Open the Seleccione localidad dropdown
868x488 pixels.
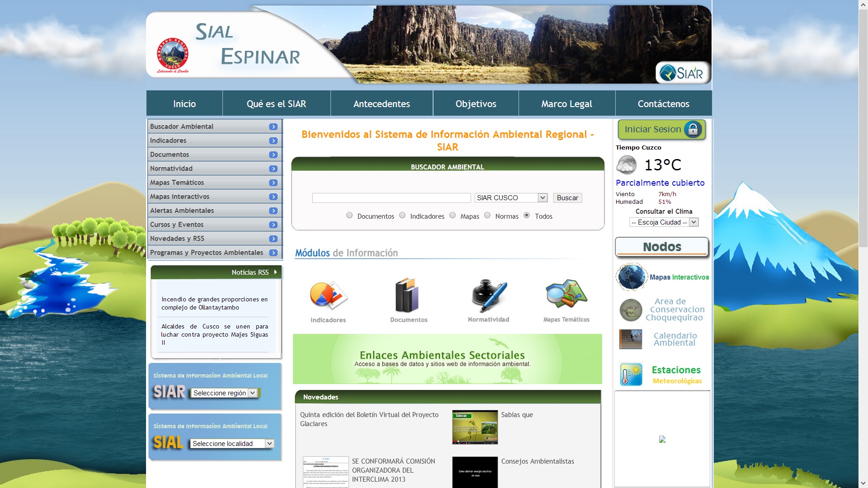[232, 444]
